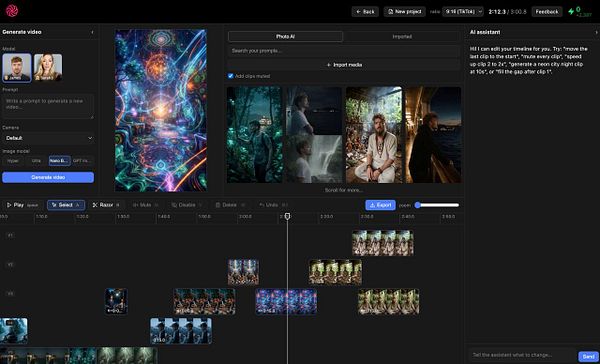Image resolution: width=600 pixels, height=364 pixels.
Task: Select the clip on the top track
Action: pos(383,243)
